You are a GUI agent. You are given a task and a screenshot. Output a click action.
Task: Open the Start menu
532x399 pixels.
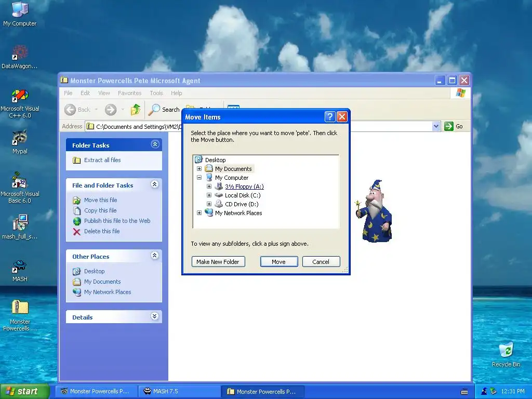24,391
